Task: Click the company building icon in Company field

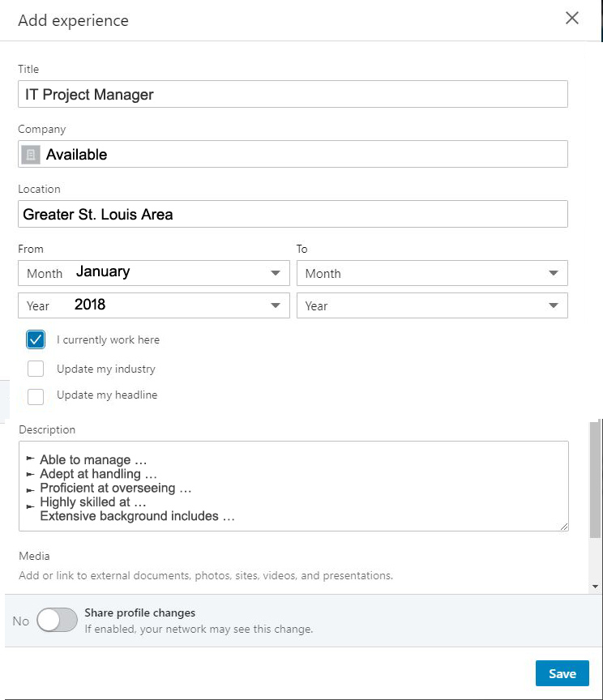Action: 30,154
